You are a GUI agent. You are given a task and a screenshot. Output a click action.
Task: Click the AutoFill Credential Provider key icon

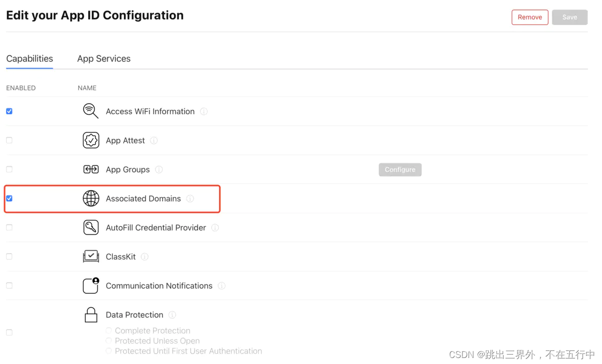point(91,228)
